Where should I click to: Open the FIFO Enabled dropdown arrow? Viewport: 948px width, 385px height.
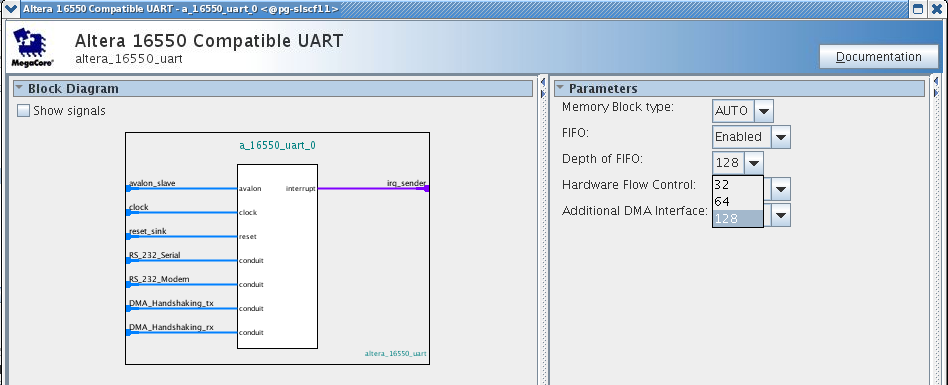coord(781,137)
